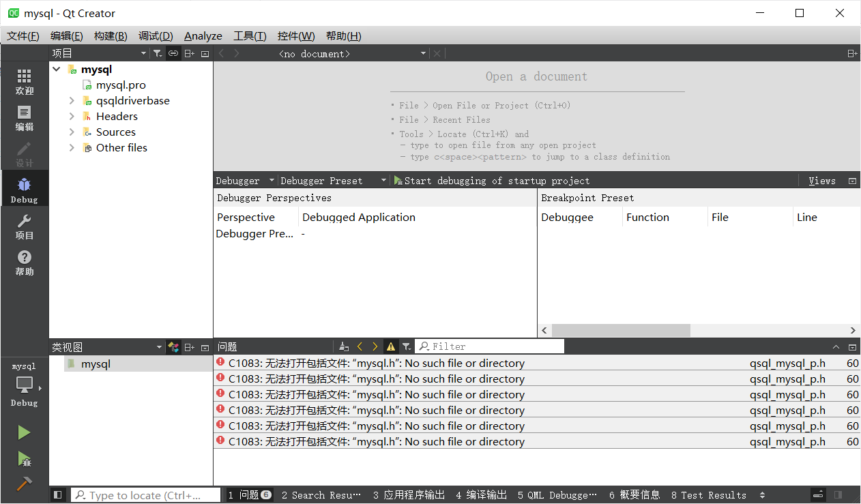The width and height of the screenshot is (861, 504).
Task: Open issues category filter
Action: 407,346
